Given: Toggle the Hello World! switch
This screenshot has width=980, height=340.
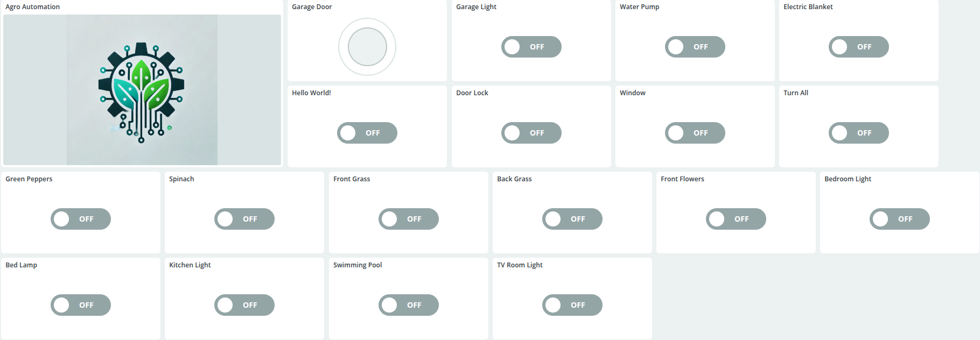Looking at the screenshot, I should pyautogui.click(x=367, y=133).
